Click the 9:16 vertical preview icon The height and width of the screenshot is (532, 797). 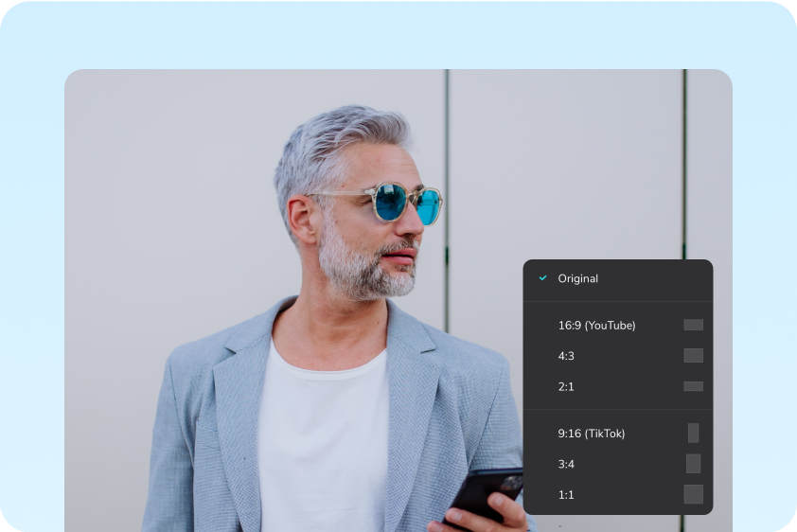pos(693,433)
